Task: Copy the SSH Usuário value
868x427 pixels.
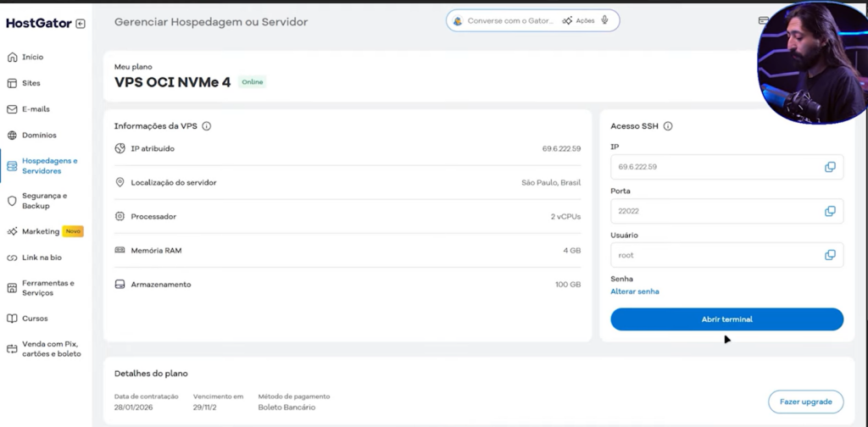Action: 830,255
